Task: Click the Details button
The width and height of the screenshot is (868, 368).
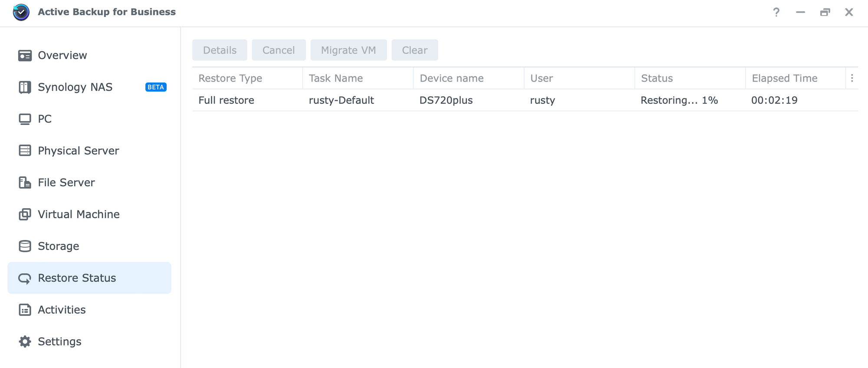Action: coord(220,50)
